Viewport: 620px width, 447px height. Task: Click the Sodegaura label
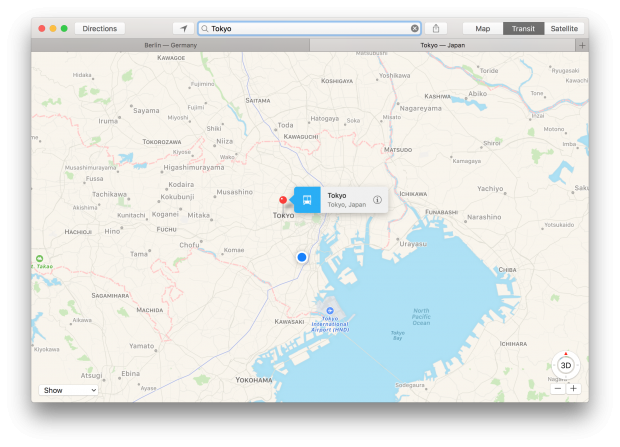(410, 385)
